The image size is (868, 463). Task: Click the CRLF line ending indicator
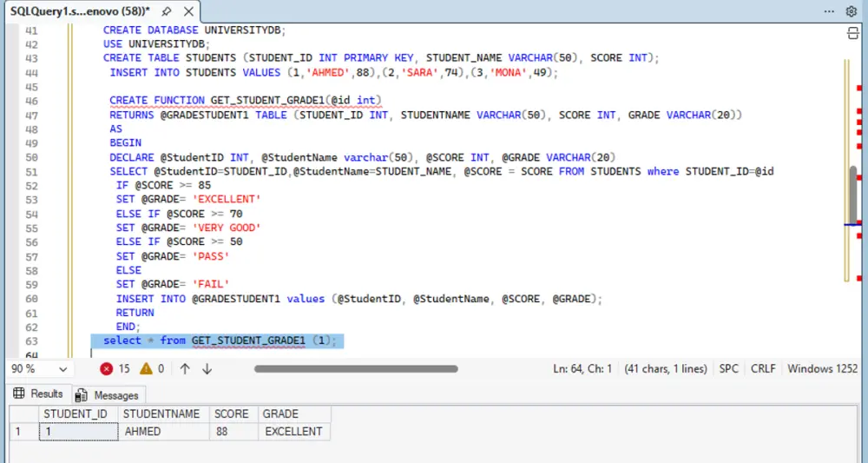click(763, 369)
